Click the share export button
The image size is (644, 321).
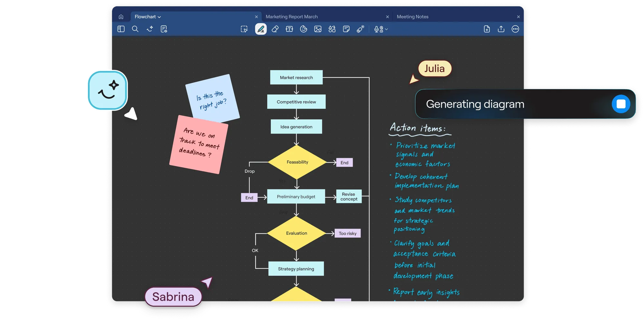501,29
